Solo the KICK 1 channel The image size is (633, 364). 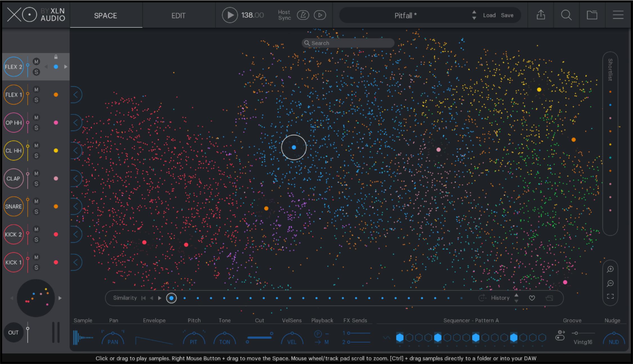click(x=36, y=268)
